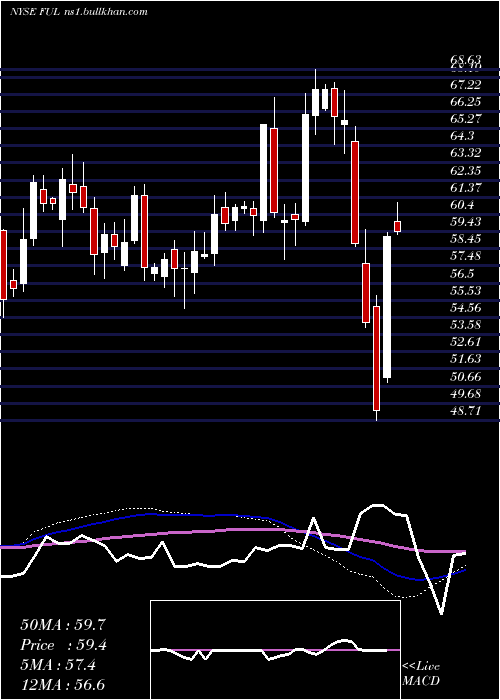Select the 55.53 price level
This screenshot has height=700, width=500.
pos(465,291)
